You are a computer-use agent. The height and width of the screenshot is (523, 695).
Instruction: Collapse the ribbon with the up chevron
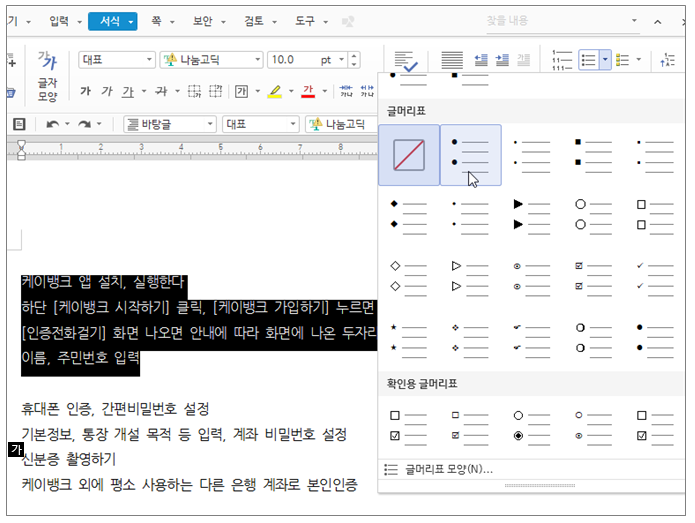point(658,22)
